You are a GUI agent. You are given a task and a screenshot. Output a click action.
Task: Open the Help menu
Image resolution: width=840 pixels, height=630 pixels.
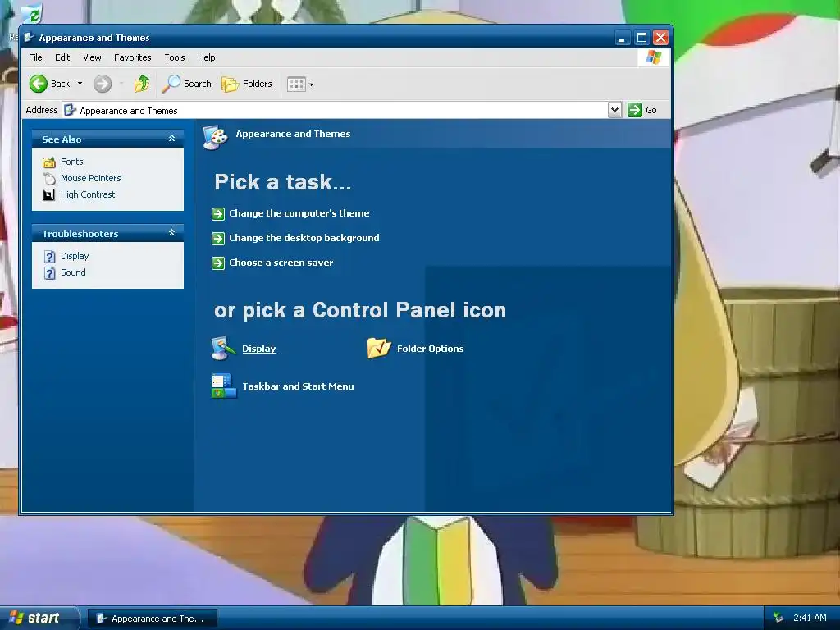(x=206, y=57)
